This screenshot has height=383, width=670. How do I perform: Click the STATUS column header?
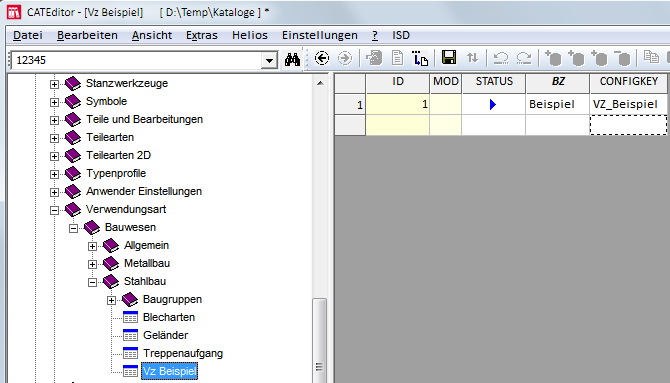tap(494, 83)
